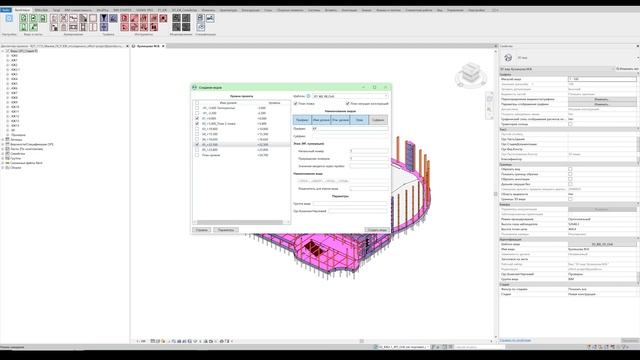Close the Properties palette
Screen dimensions: 640x360
(638, 46)
